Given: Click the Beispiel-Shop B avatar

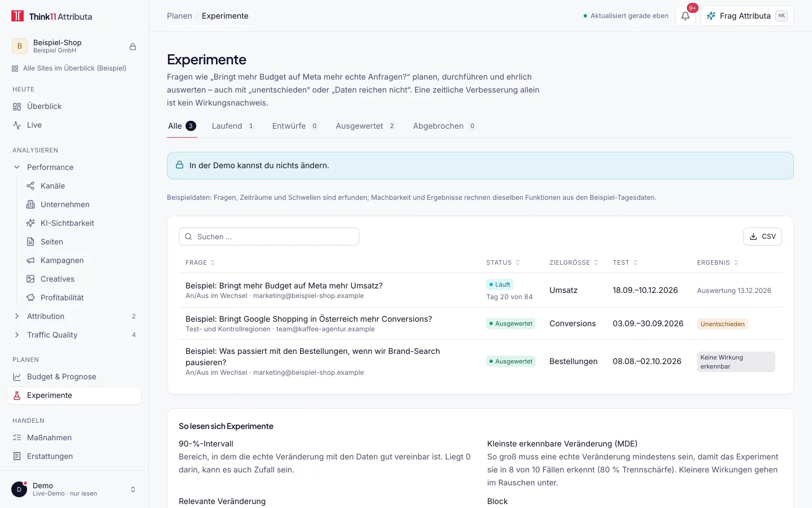Looking at the screenshot, I should [20, 46].
